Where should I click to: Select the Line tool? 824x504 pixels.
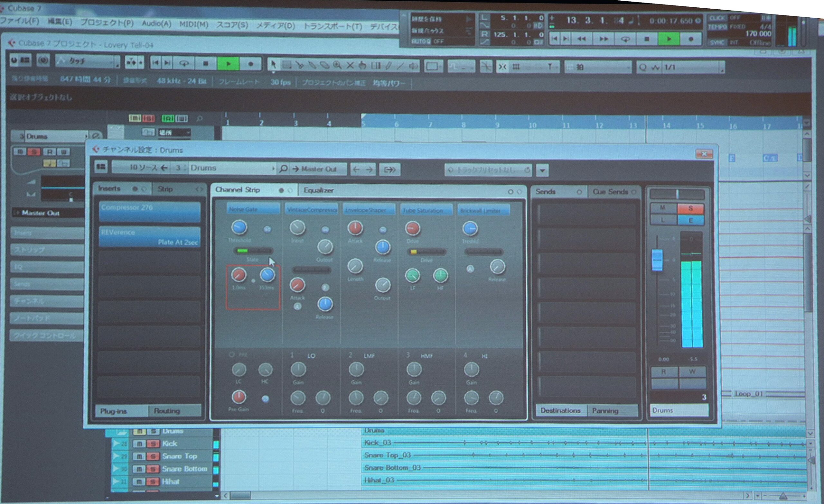pyautogui.click(x=400, y=66)
